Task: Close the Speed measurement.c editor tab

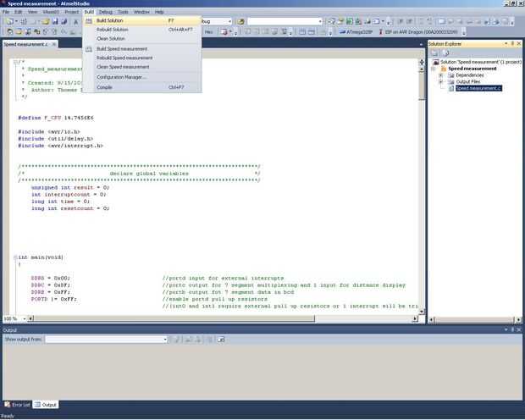Action: (53, 44)
